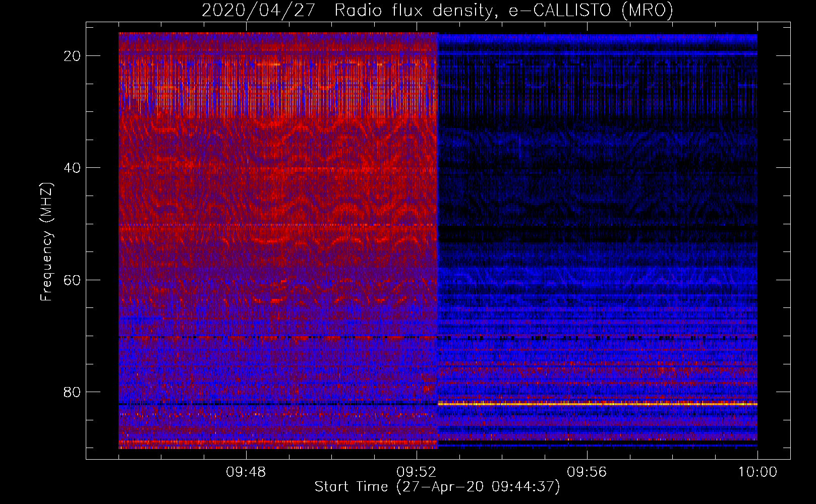The image size is (816, 504).
Task: Click the 'Frequency (MHZ)' axis label
Action: tap(46, 242)
